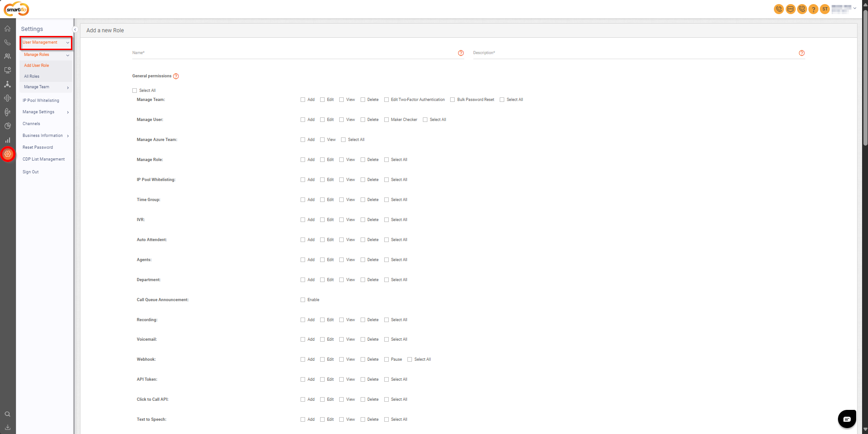Screen dimensions: 868x434
Task: Open All Roles menu item
Action: click(x=32, y=76)
